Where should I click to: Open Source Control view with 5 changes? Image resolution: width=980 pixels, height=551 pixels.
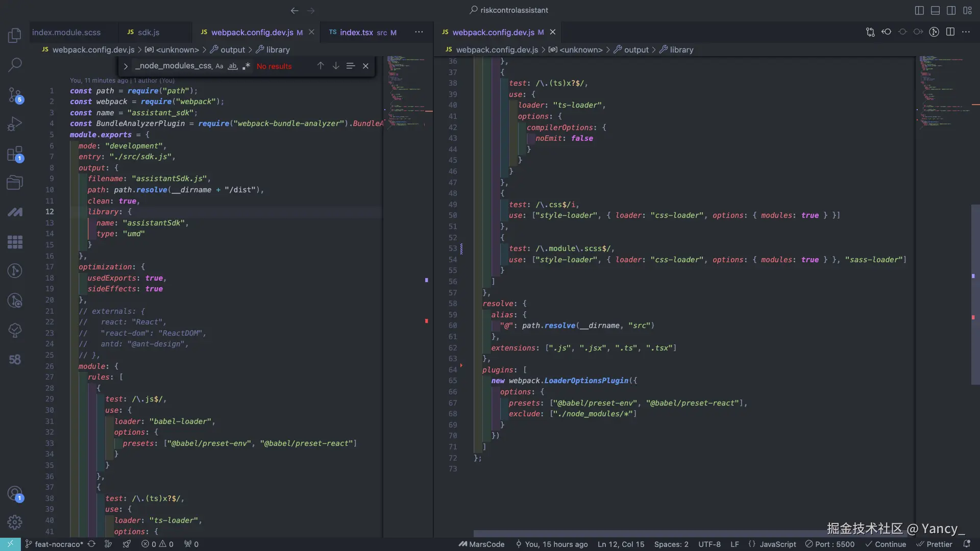(x=15, y=94)
